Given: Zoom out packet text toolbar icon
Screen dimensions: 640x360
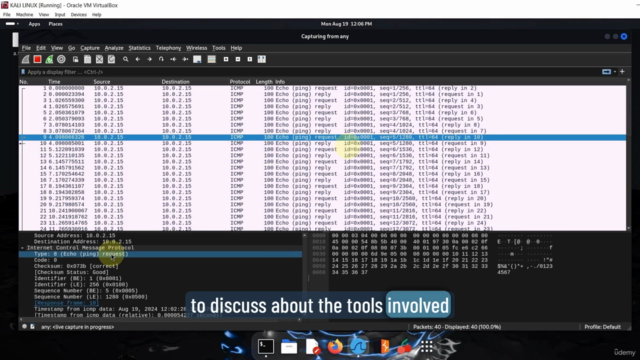Looking at the screenshot, I should click(238, 59).
